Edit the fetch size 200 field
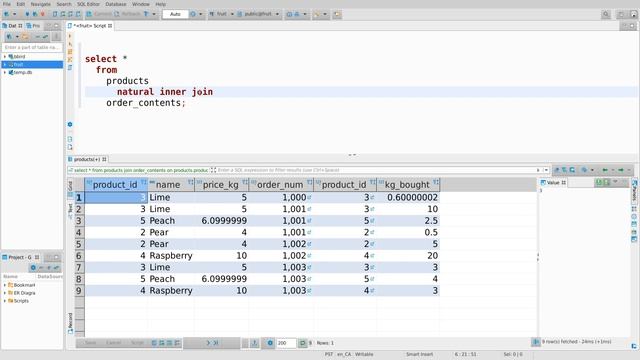The width and height of the screenshot is (640, 360). tap(286, 343)
